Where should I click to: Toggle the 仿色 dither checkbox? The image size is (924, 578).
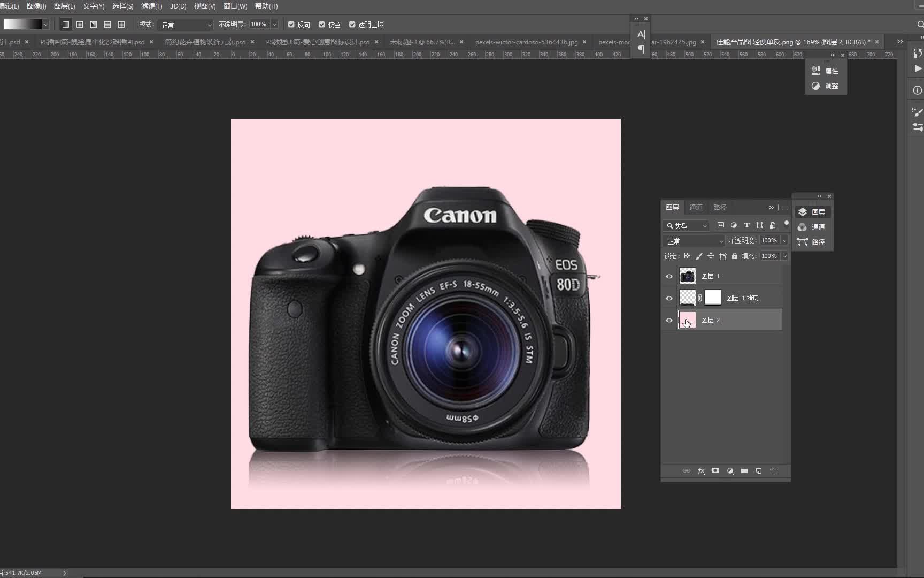pyautogui.click(x=322, y=25)
